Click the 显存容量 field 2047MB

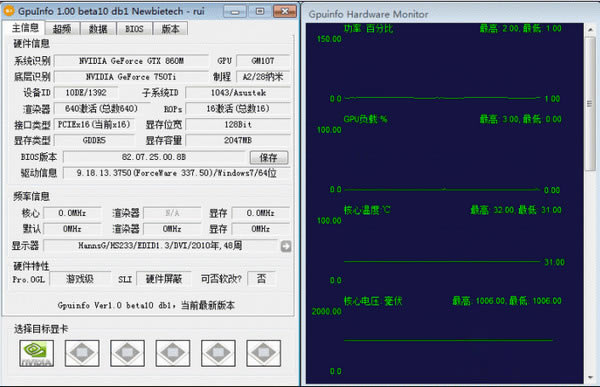pyautogui.click(x=238, y=140)
